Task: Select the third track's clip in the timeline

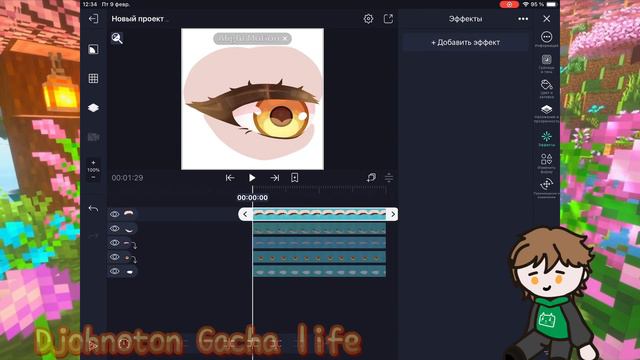Action: click(319, 243)
